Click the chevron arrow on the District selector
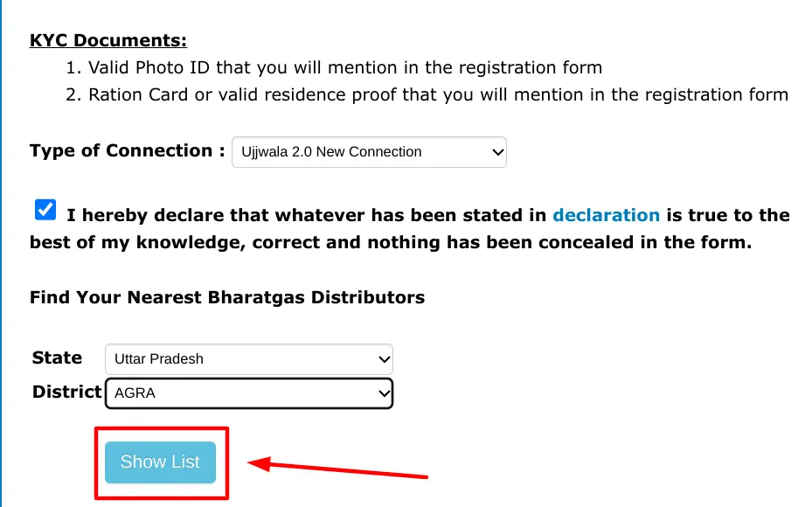The height and width of the screenshot is (507, 812). click(383, 393)
